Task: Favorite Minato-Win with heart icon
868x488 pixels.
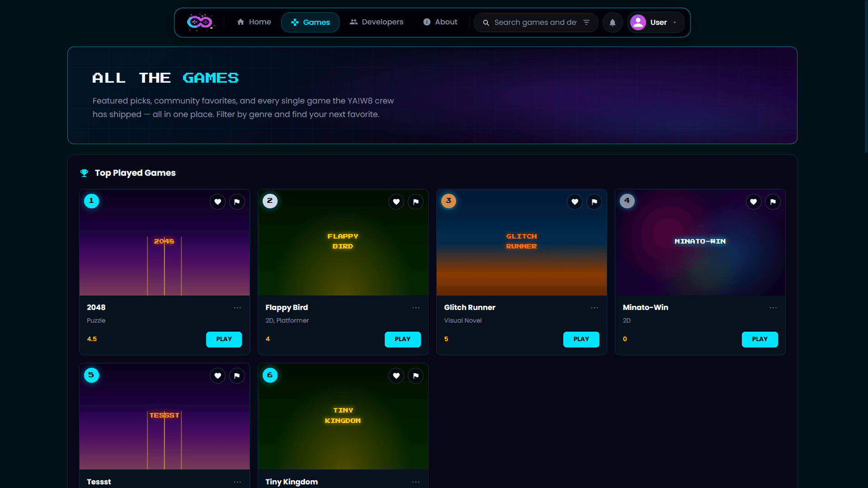Action: pos(753,202)
